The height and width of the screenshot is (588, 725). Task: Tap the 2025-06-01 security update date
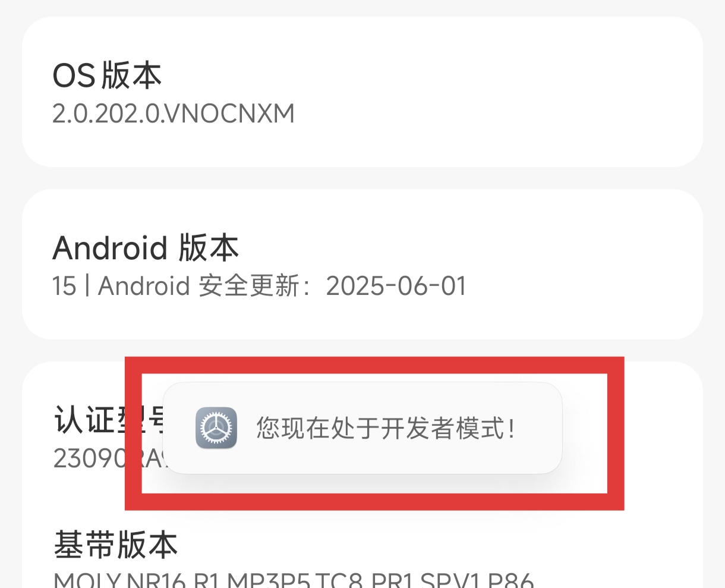pos(396,286)
